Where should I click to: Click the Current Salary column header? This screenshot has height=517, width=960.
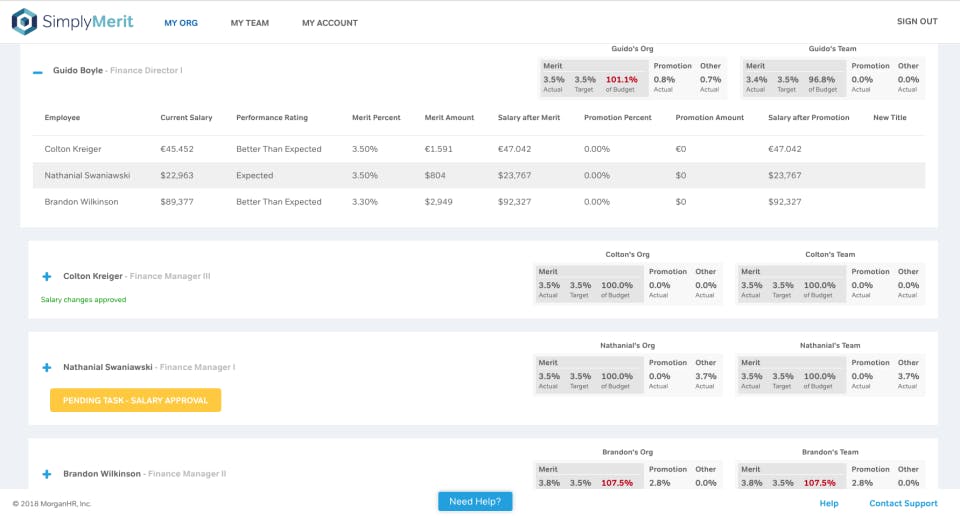(x=186, y=118)
